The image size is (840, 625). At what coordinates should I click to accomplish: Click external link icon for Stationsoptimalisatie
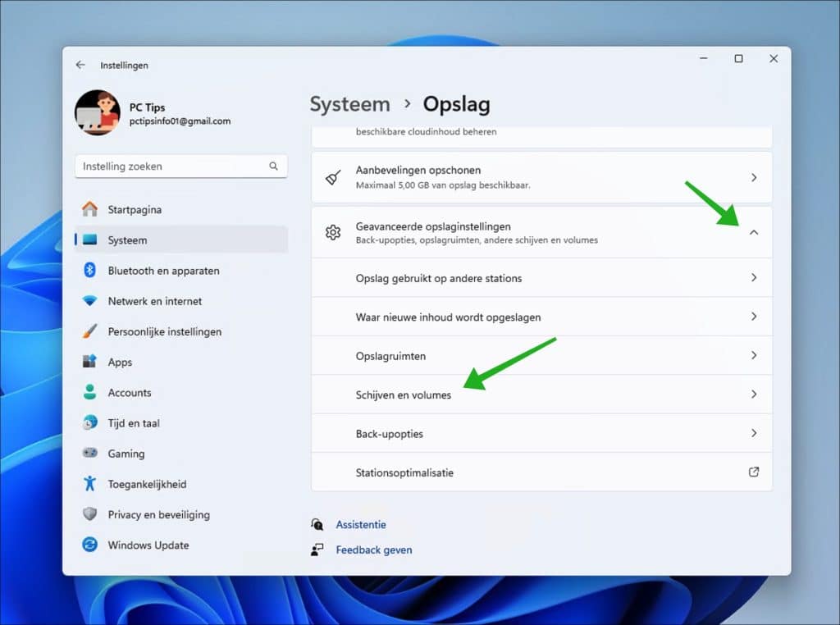pos(754,472)
